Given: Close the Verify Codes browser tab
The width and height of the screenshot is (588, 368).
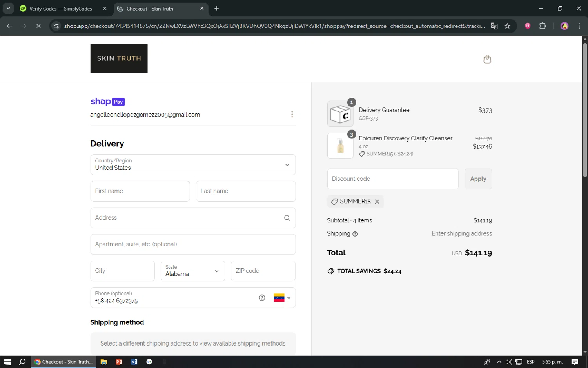Looking at the screenshot, I should coord(105,9).
